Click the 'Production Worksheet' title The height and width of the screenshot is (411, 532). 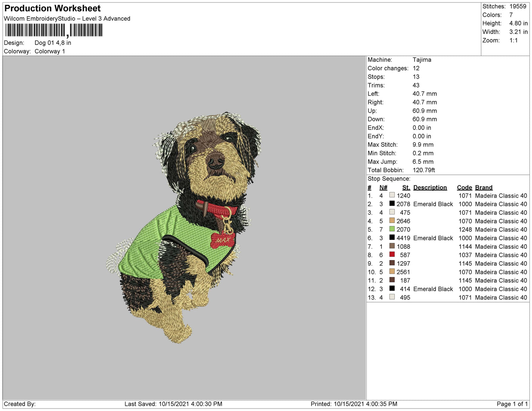[52, 8]
